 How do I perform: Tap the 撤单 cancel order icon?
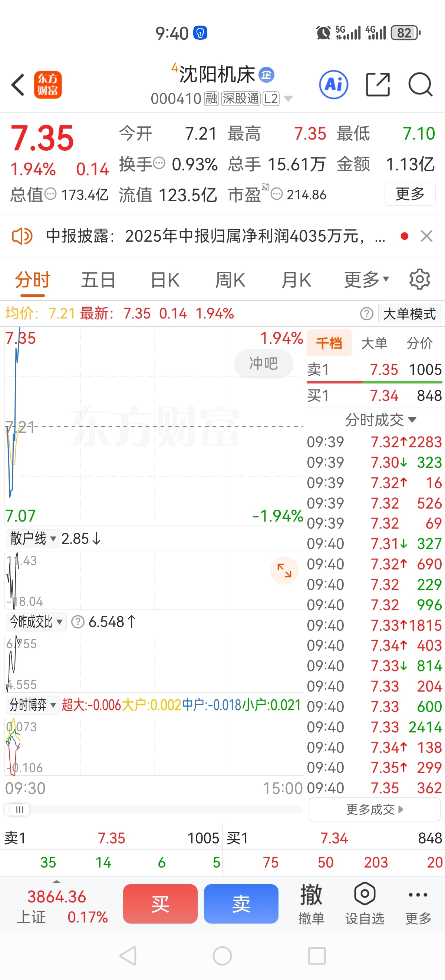click(311, 904)
